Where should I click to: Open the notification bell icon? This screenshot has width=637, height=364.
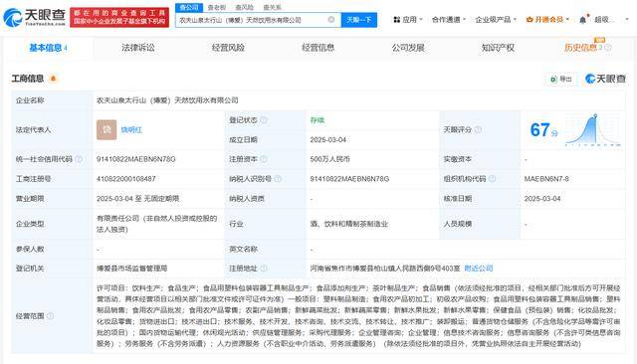(582, 20)
